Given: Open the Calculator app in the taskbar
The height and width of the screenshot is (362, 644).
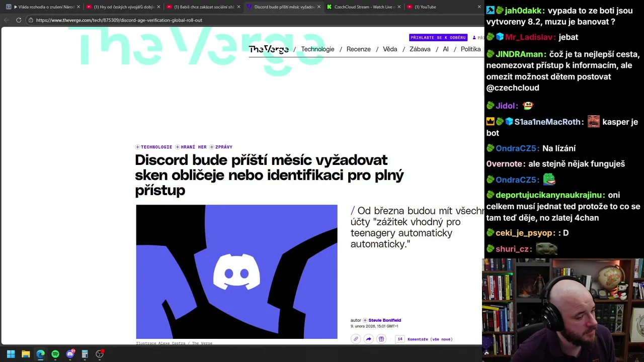Looking at the screenshot, I should (x=85, y=354).
